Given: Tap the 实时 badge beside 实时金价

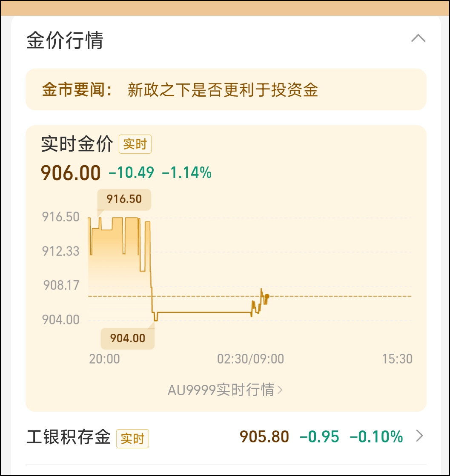Looking at the screenshot, I should tap(135, 144).
